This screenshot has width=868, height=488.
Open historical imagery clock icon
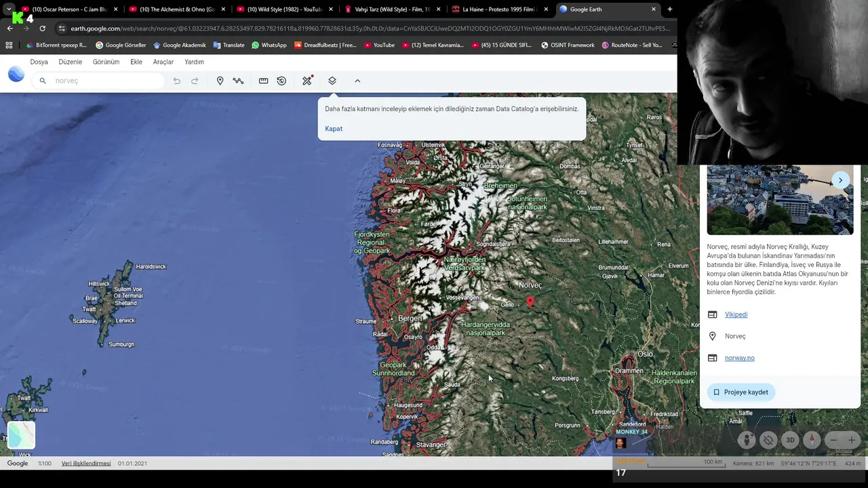[x=281, y=81]
